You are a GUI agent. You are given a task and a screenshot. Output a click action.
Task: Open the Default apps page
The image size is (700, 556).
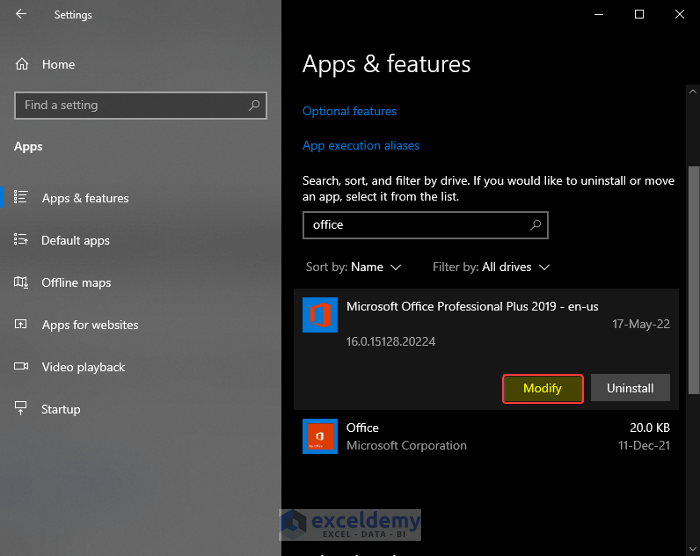coord(75,240)
